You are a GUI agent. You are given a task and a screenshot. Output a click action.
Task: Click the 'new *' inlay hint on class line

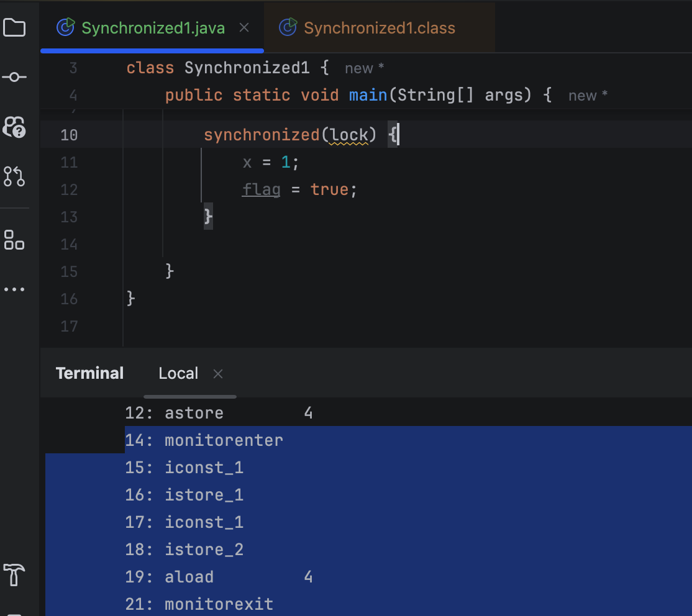click(x=360, y=68)
